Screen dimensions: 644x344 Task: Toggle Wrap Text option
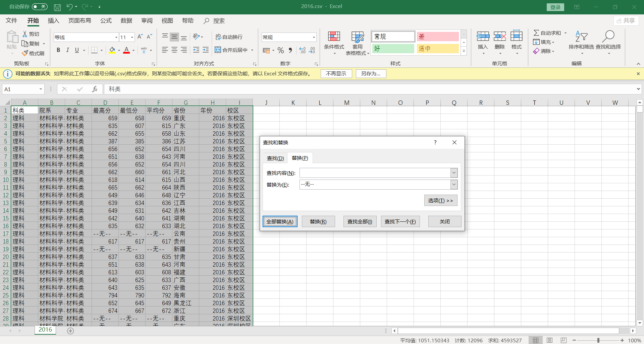tap(229, 37)
